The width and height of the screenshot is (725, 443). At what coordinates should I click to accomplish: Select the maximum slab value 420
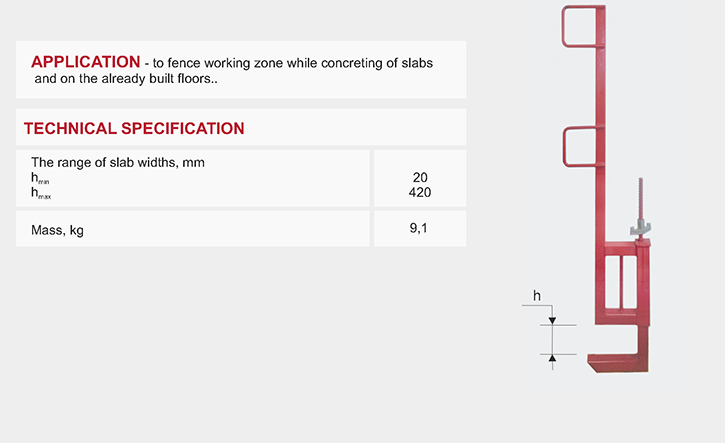point(420,192)
